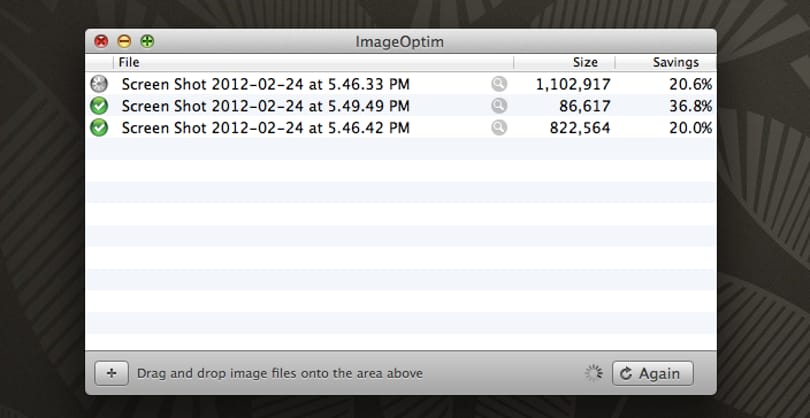Zoom the ImageOptim window with the green button

point(147,41)
